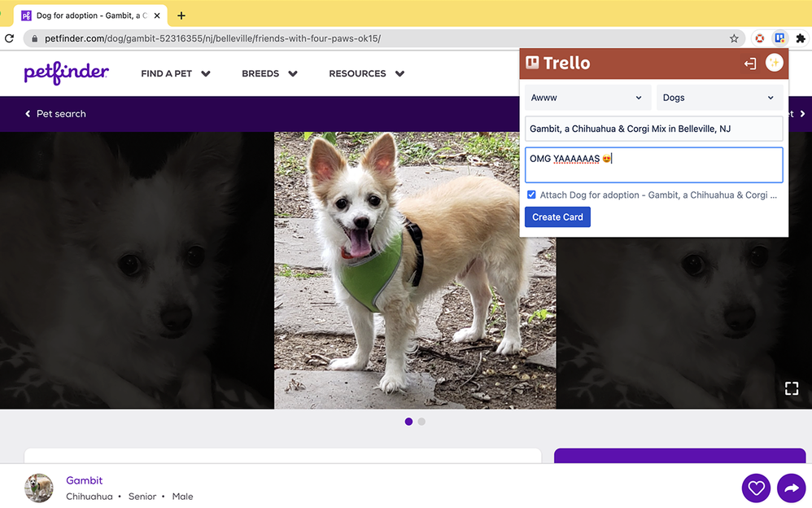Click the red extension icon in toolbar

(x=759, y=38)
